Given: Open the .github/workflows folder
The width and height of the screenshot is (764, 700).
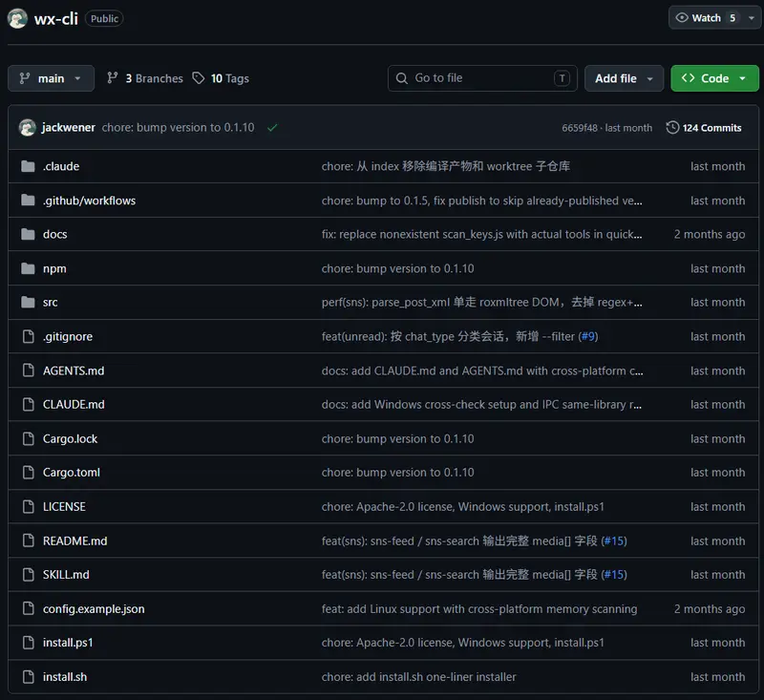Looking at the screenshot, I should point(89,201).
